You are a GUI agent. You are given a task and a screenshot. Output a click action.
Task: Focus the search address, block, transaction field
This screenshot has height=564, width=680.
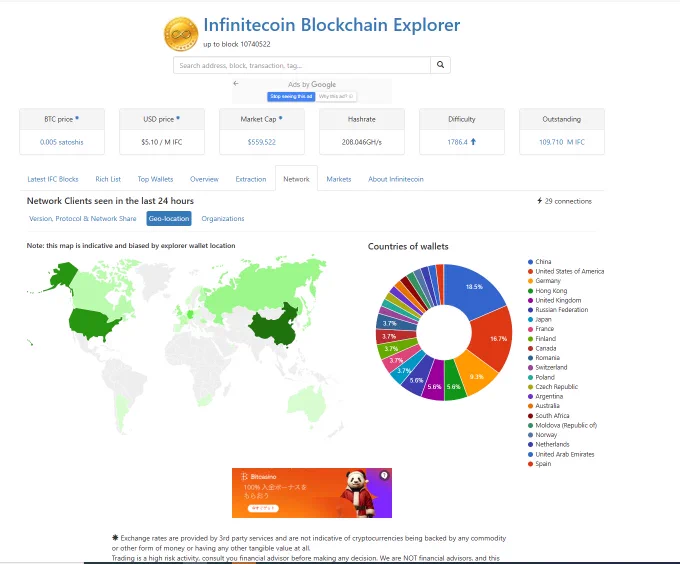(302, 65)
